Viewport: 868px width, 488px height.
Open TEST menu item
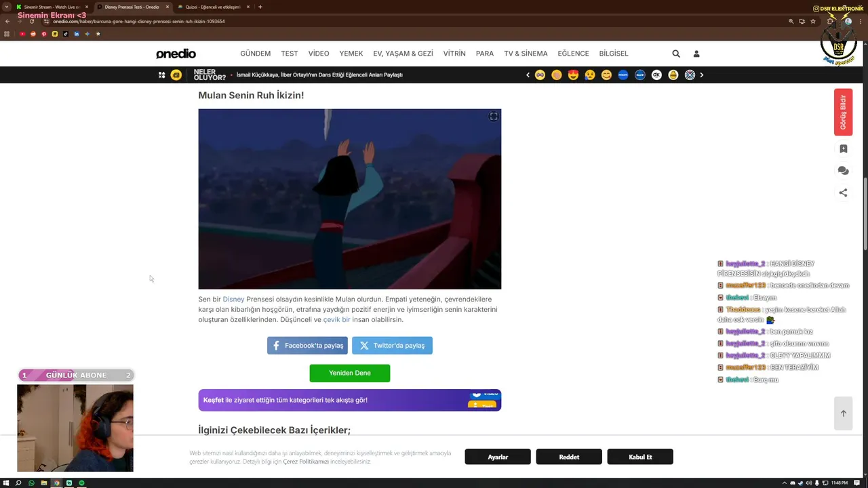tap(290, 54)
